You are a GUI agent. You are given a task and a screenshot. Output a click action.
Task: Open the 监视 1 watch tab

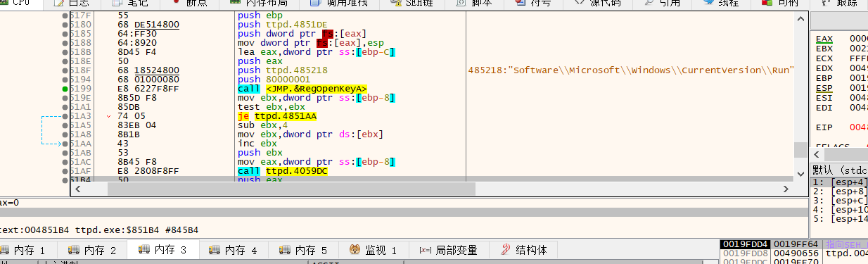click(x=374, y=250)
